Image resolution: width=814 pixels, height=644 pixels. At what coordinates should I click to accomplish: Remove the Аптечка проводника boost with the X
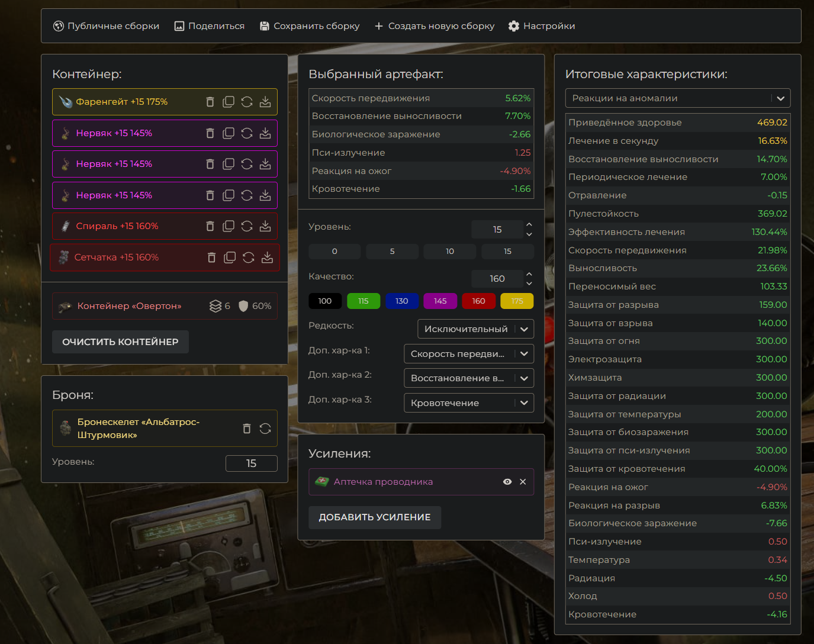coord(523,482)
